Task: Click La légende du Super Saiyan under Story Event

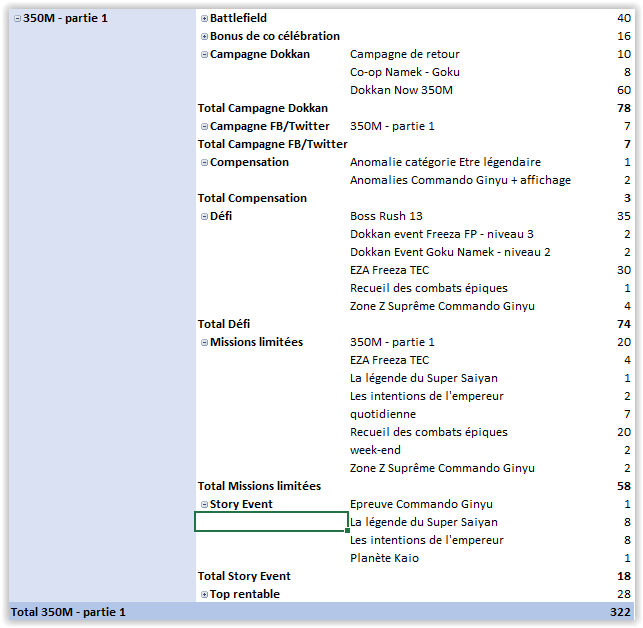Action: click(424, 522)
